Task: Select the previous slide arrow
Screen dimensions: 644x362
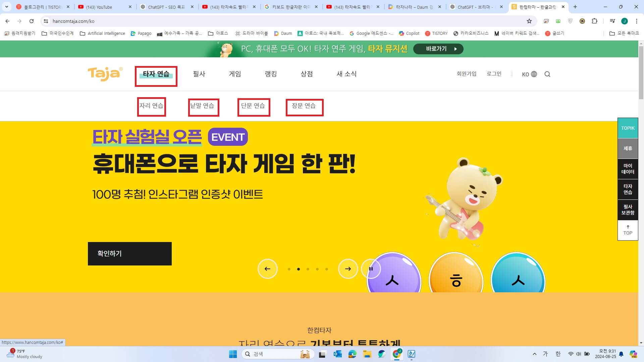Action: pyautogui.click(x=267, y=269)
